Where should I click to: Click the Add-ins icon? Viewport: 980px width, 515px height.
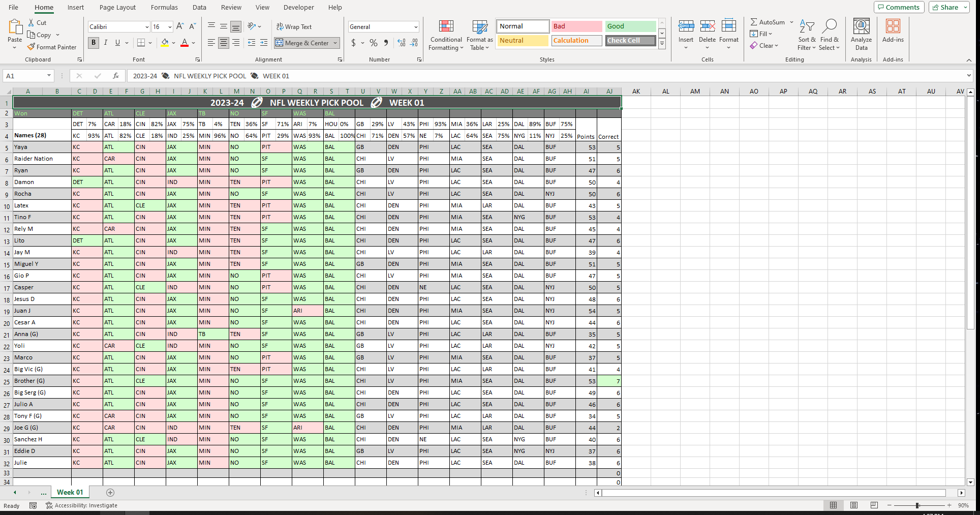[x=893, y=26]
